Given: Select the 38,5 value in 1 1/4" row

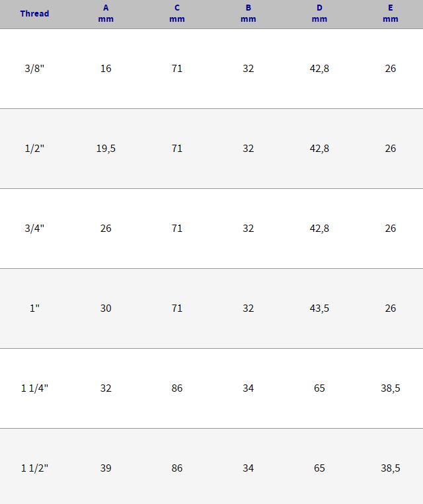Looking at the screenshot, I should pyautogui.click(x=390, y=388).
